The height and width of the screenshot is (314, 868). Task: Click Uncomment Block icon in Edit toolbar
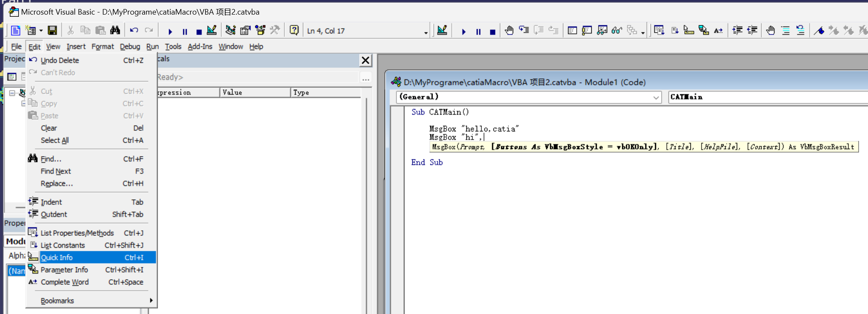tap(800, 30)
